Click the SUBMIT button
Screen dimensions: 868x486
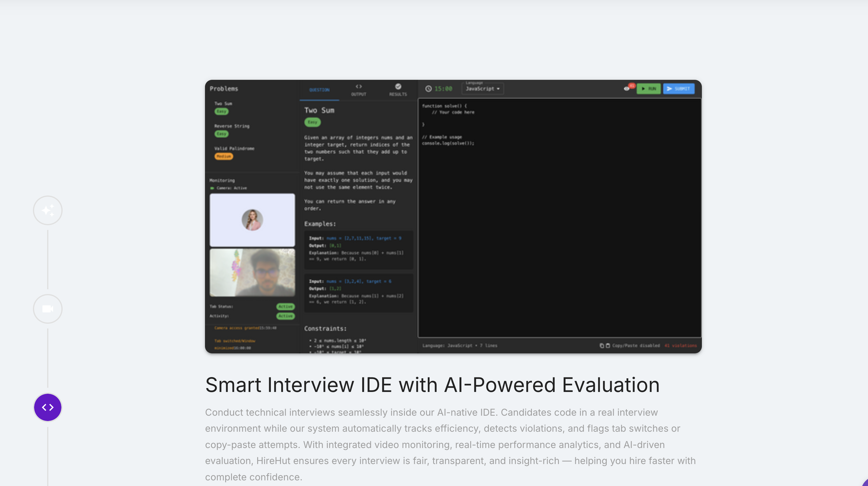[678, 89]
